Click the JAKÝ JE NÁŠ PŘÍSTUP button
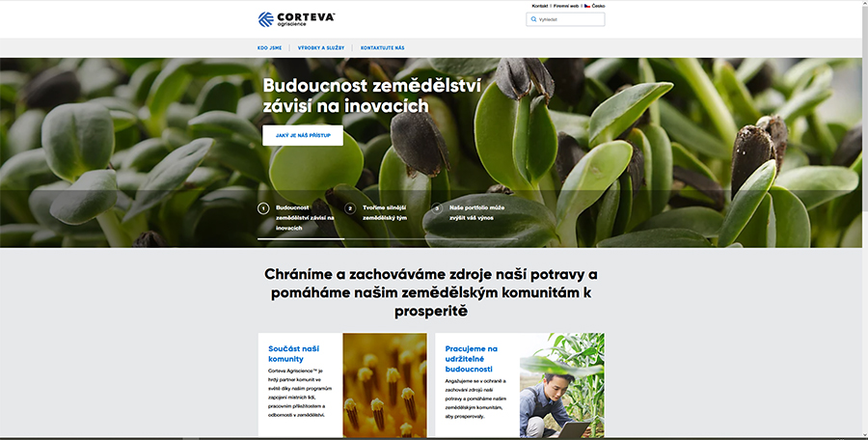The image size is (868, 440). [303, 135]
